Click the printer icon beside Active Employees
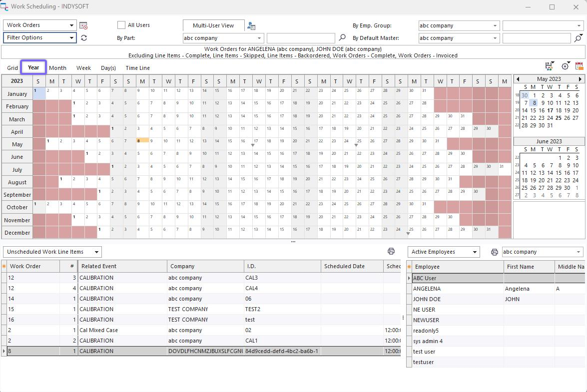This screenshot has width=587, height=392. pyautogui.click(x=494, y=252)
